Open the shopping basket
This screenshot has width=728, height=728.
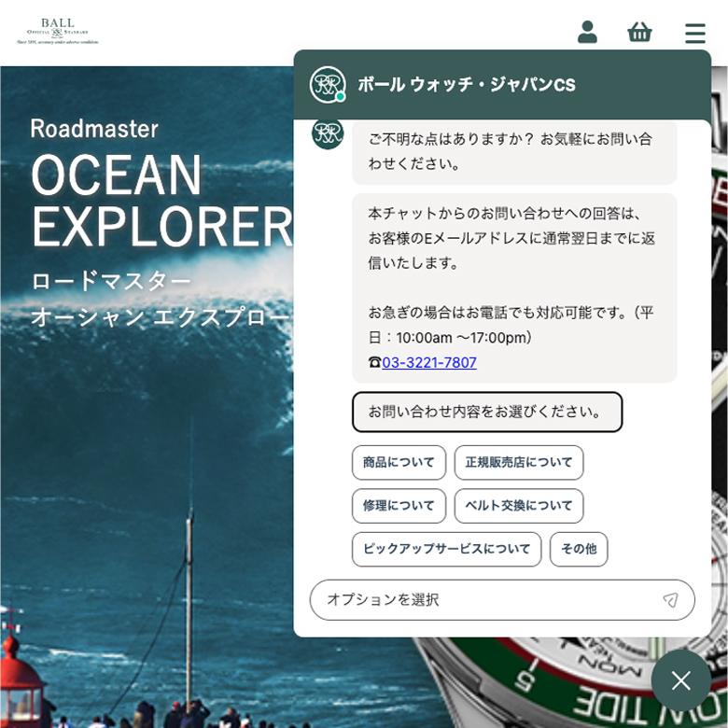639,33
